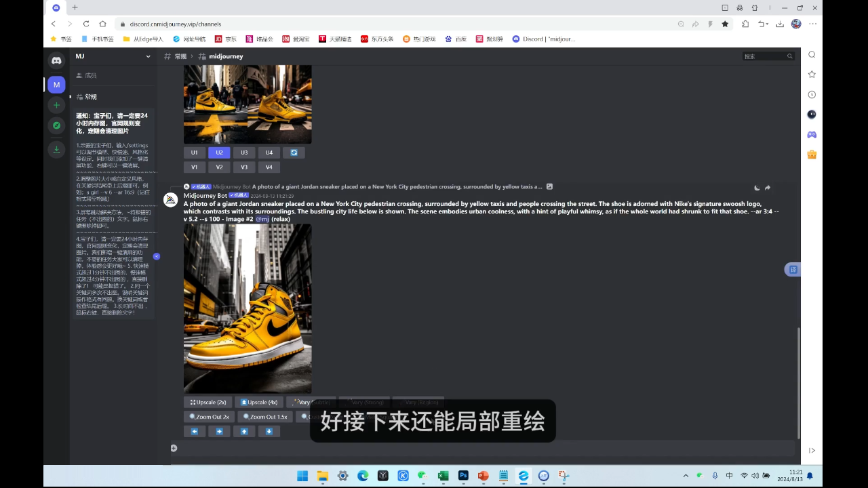Click the plus icon in the message input area
This screenshot has height=488, width=868.
pyautogui.click(x=174, y=448)
